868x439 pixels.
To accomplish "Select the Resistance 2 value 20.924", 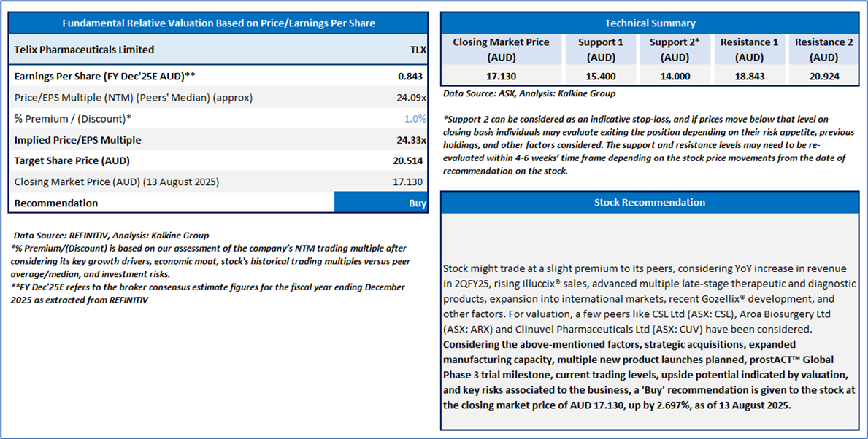I will coord(823,76).
